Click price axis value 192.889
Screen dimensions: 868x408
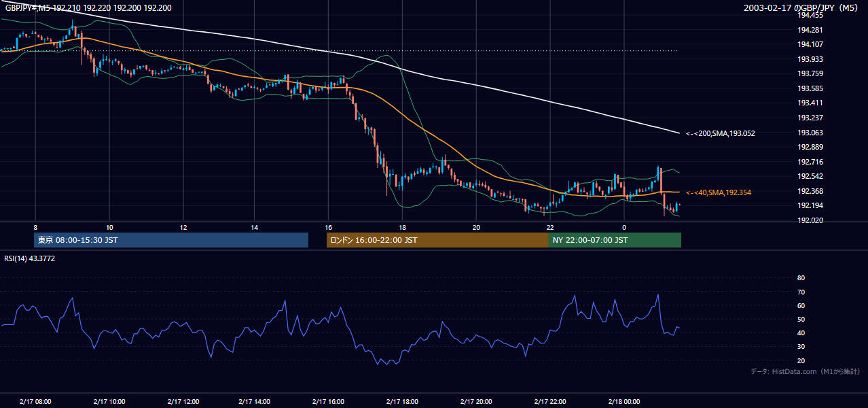pyautogui.click(x=810, y=147)
